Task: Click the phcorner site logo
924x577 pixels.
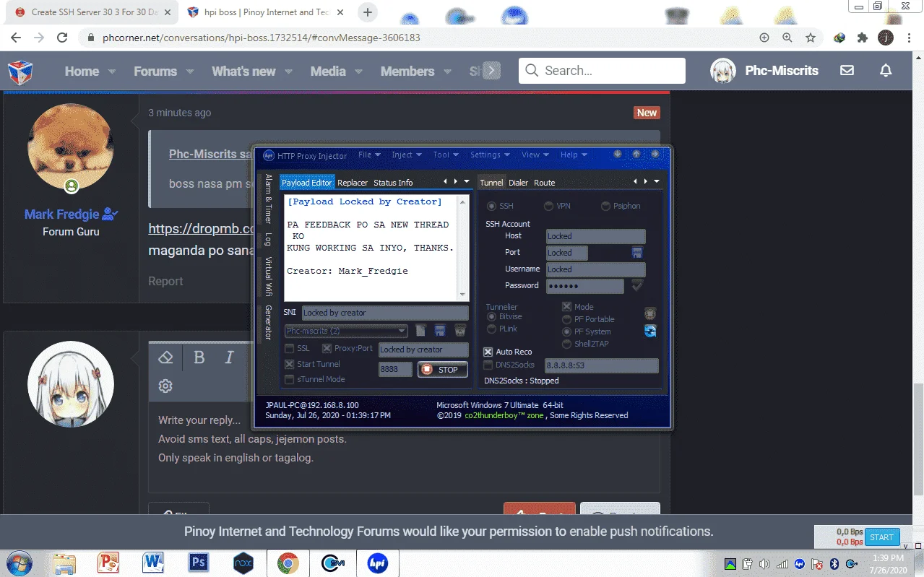Action: point(20,71)
